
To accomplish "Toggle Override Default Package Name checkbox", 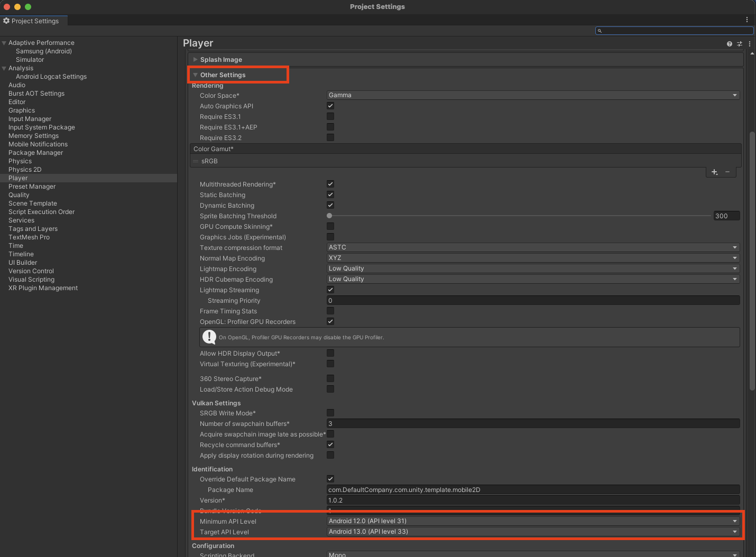I will click(x=330, y=479).
